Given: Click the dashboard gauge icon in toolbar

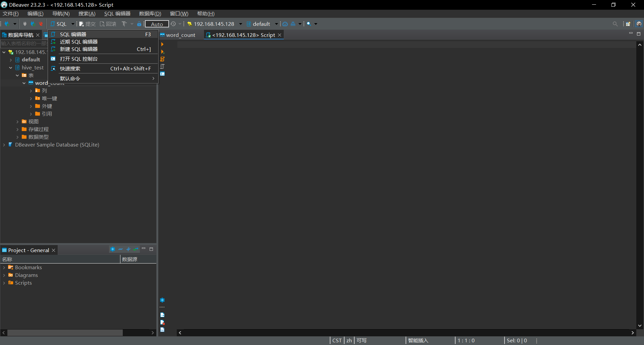Looking at the screenshot, I should [x=285, y=24].
